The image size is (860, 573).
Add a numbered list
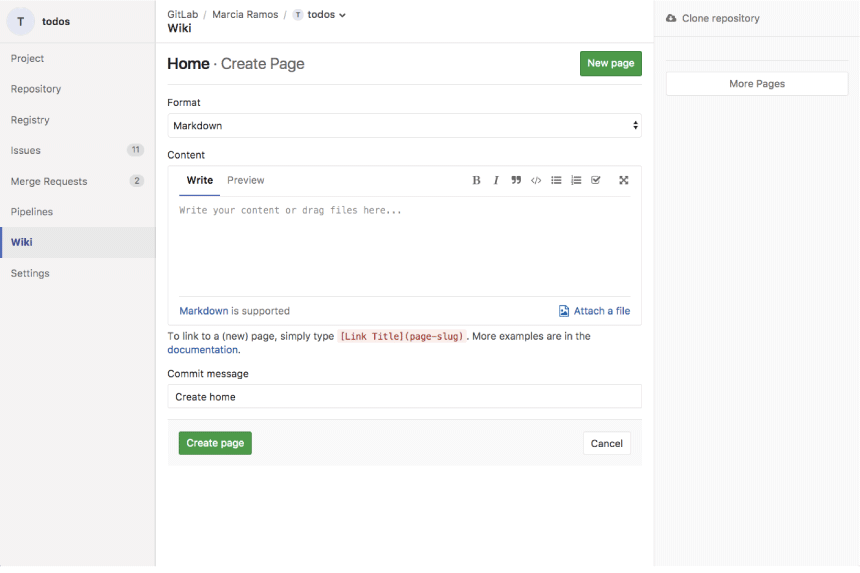pyautogui.click(x=576, y=180)
